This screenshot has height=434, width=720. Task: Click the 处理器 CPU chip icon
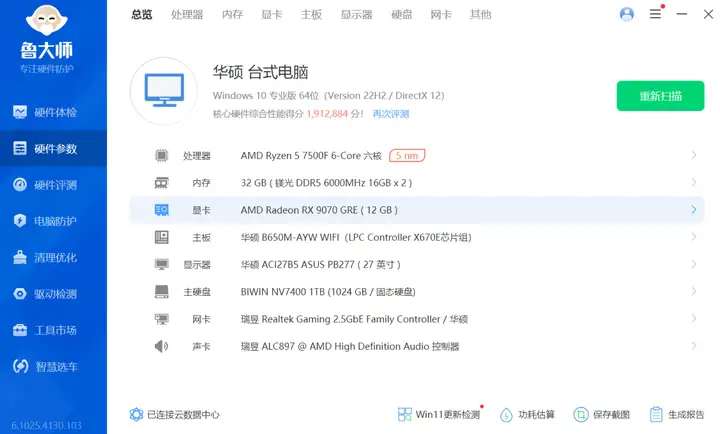[161, 155]
